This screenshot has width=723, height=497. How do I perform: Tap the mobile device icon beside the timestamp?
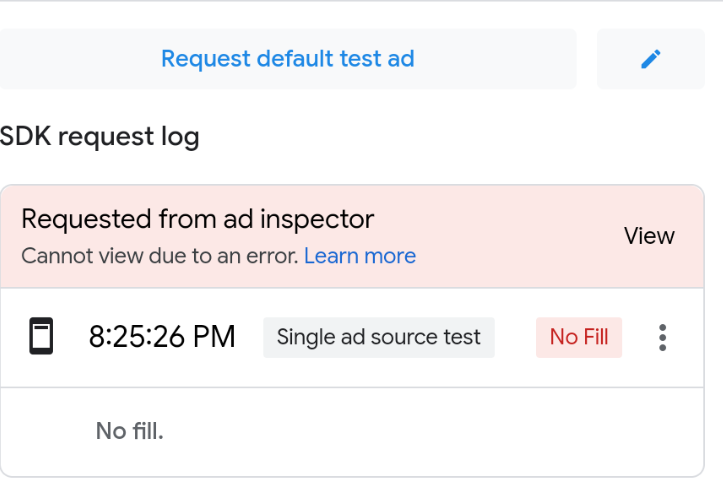click(41, 338)
